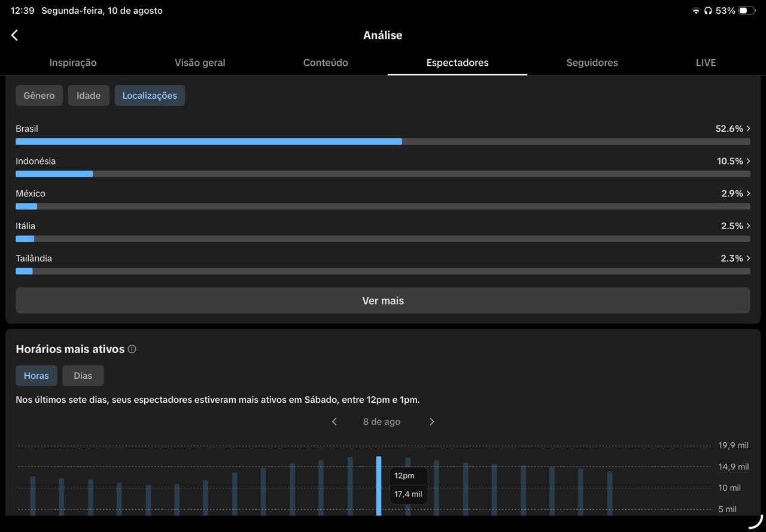The image size is (766, 532).
Task: Switch to the LIVE tab
Action: 706,63
